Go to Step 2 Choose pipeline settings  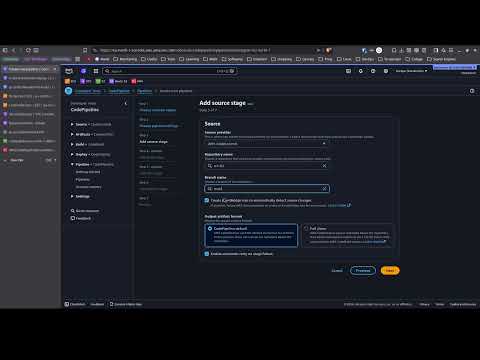159,126
